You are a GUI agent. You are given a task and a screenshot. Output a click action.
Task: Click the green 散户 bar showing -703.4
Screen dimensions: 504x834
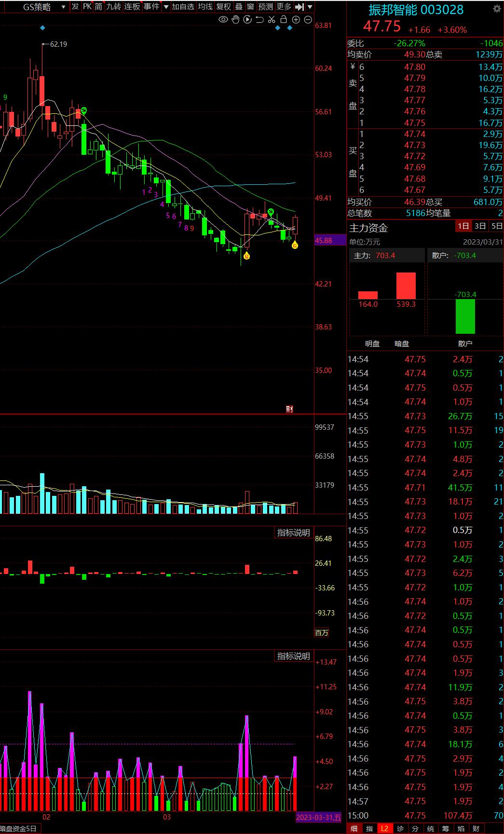click(x=465, y=316)
